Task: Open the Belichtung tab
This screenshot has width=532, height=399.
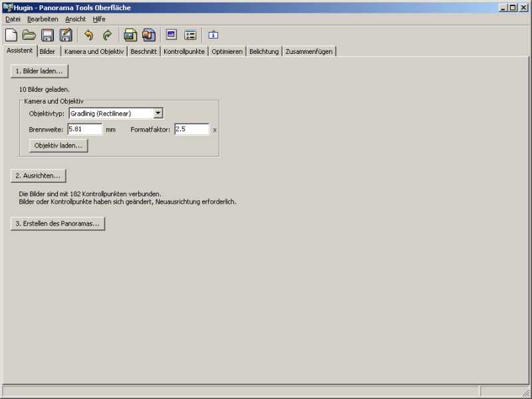Action: point(264,52)
